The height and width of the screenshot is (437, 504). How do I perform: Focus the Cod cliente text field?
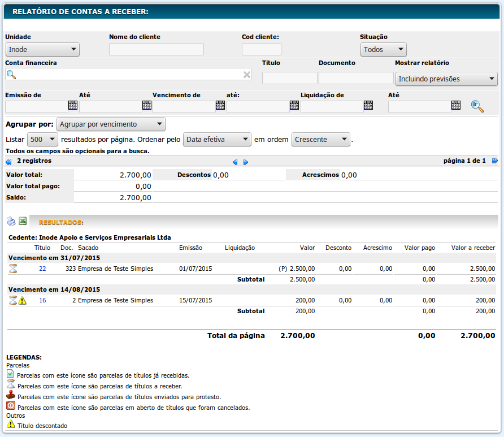pos(261,50)
